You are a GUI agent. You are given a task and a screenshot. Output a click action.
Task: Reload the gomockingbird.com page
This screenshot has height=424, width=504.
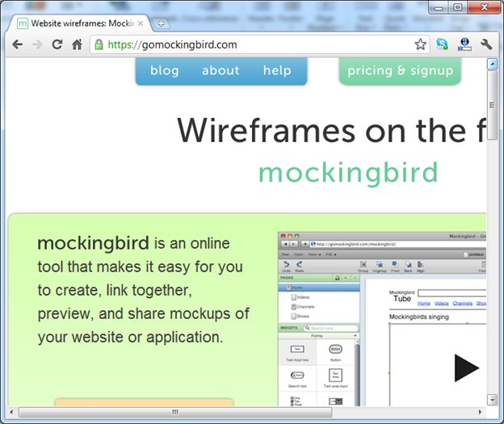[x=57, y=44]
